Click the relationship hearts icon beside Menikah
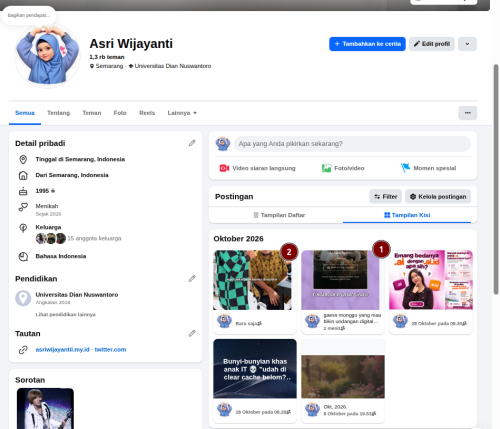This screenshot has width=500, height=429. click(23, 207)
